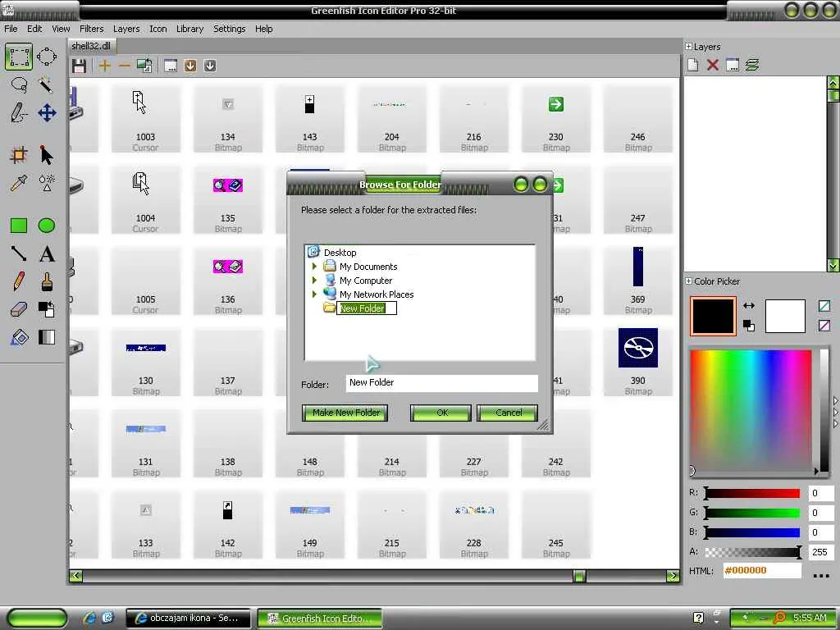Image resolution: width=840 pixels, height=630 pixels.
Task: Pick the Pencil drawing tool
Action: click(19, 281)
